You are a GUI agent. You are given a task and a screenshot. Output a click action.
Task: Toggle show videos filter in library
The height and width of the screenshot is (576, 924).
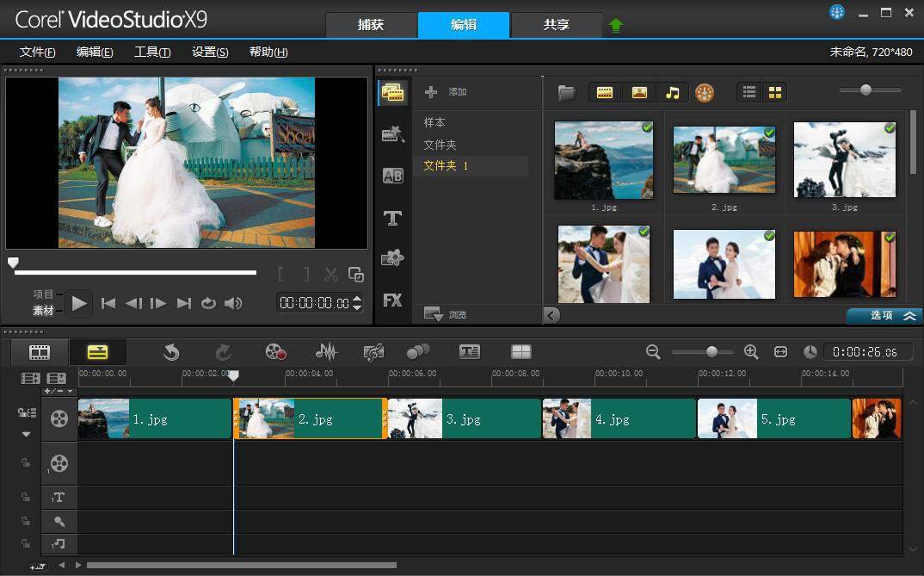[605, 93]
